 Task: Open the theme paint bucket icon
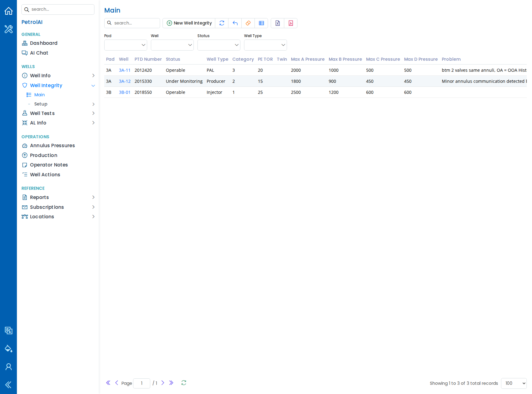[x=9, y=349]
